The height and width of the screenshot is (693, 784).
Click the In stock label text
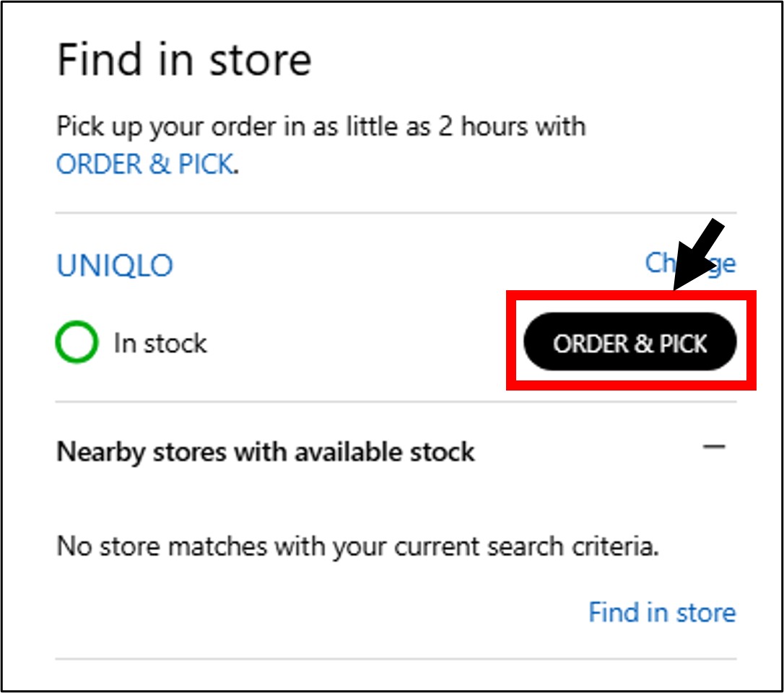(160, 343)
